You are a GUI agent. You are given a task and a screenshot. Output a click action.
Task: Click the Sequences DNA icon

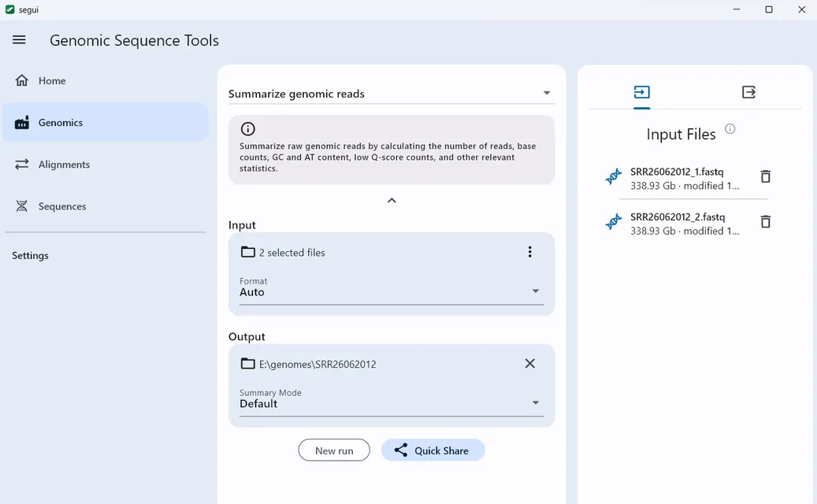coord(22,206)
